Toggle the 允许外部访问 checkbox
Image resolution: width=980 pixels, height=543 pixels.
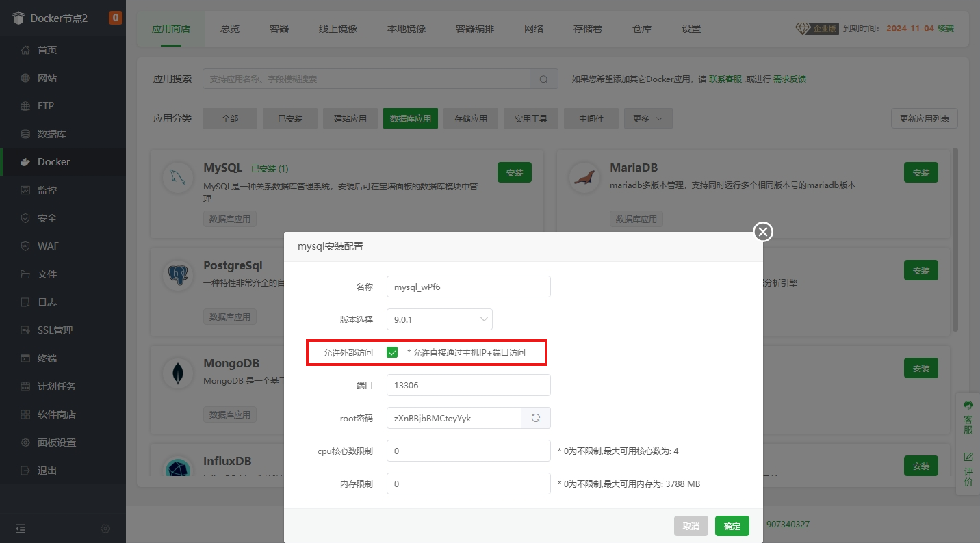point(392,352)
